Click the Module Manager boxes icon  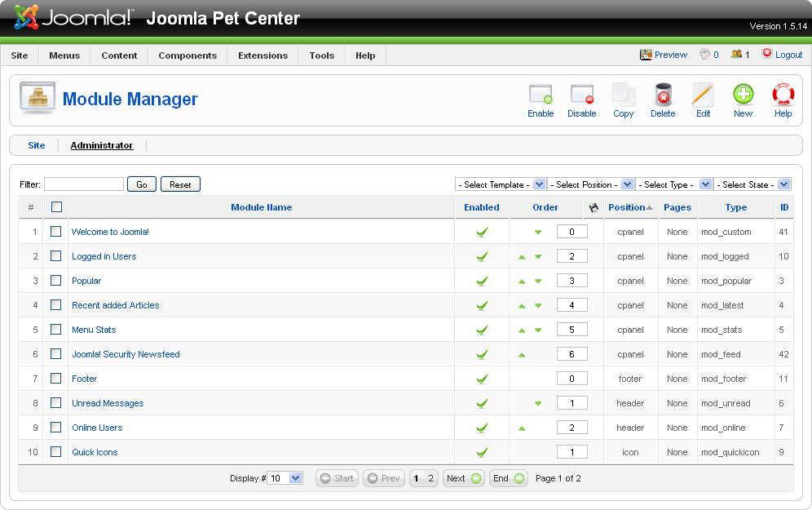(38, 97)
